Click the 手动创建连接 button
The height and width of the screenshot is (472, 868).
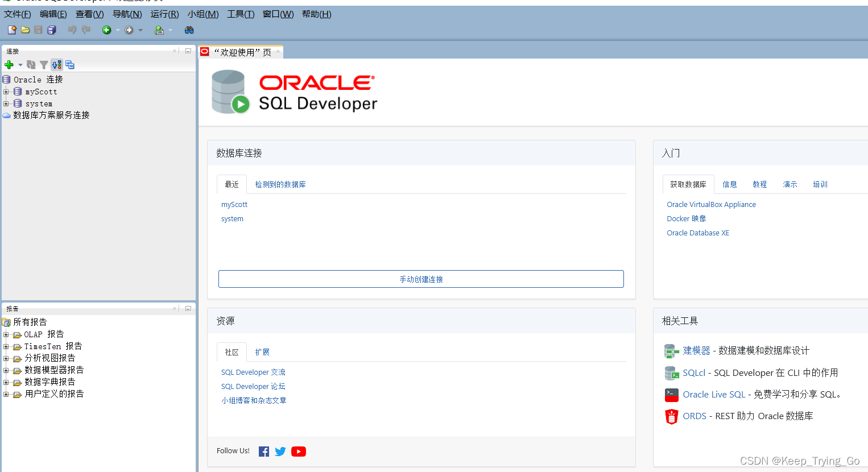click(x=421, y=279)
